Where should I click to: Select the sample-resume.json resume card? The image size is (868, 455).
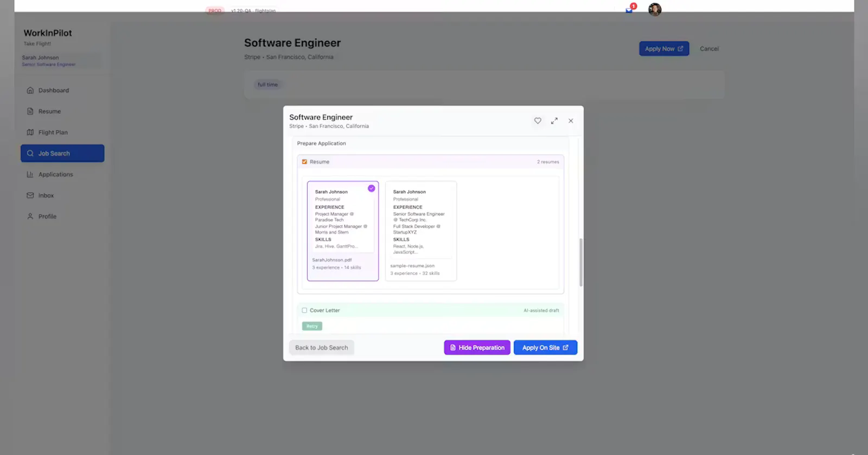pyautogui.click(x=421, y=231)
